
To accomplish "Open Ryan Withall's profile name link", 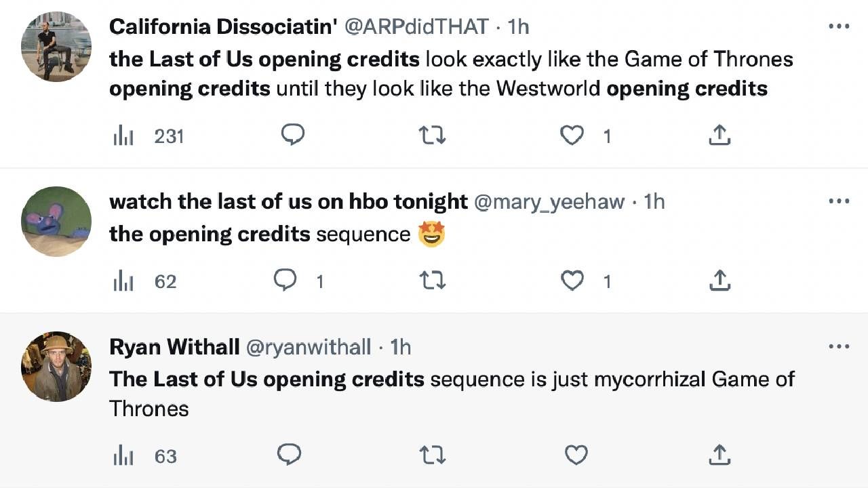I will coord(174,347).
